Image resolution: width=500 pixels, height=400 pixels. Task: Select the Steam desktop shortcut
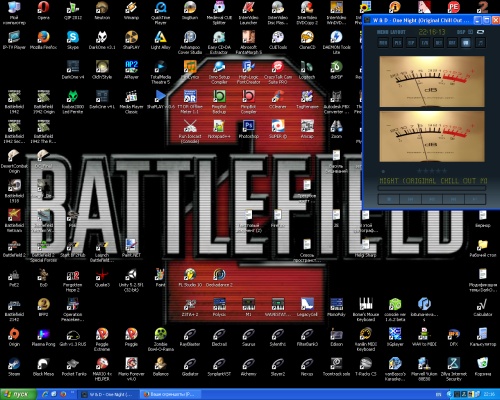pos(14,367)
